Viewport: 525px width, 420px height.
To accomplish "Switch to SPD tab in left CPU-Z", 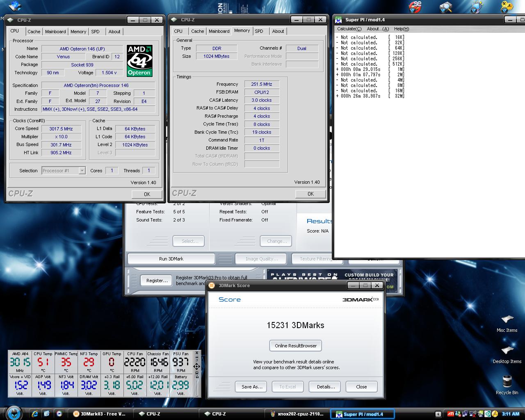I will pyautogui.click(x=96, y=32).
